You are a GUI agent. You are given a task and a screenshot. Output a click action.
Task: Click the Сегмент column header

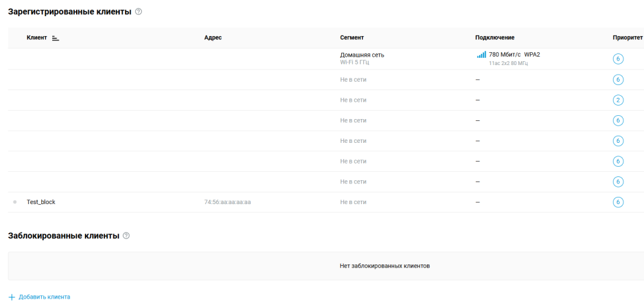point(352,38)
